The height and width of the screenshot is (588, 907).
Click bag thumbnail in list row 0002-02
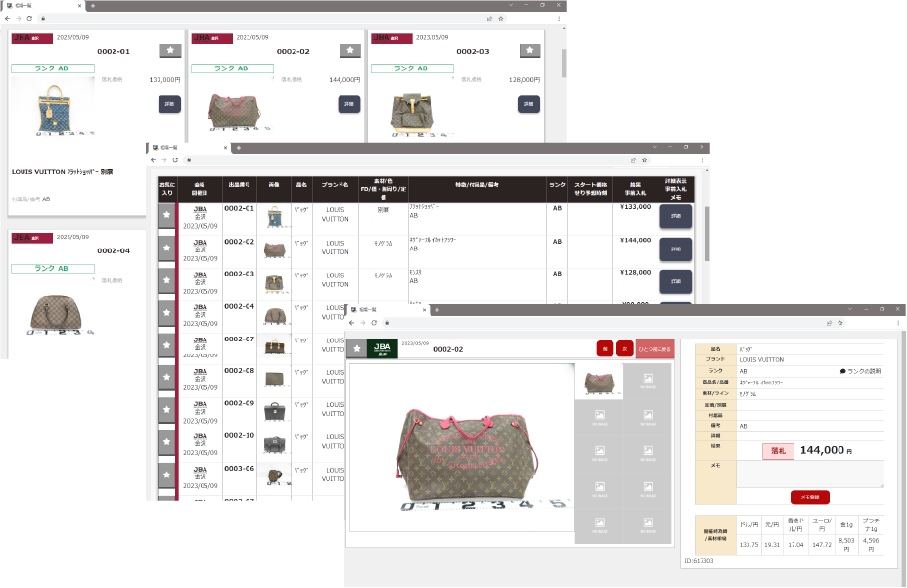pyautogui.click(x=274, y=250)
